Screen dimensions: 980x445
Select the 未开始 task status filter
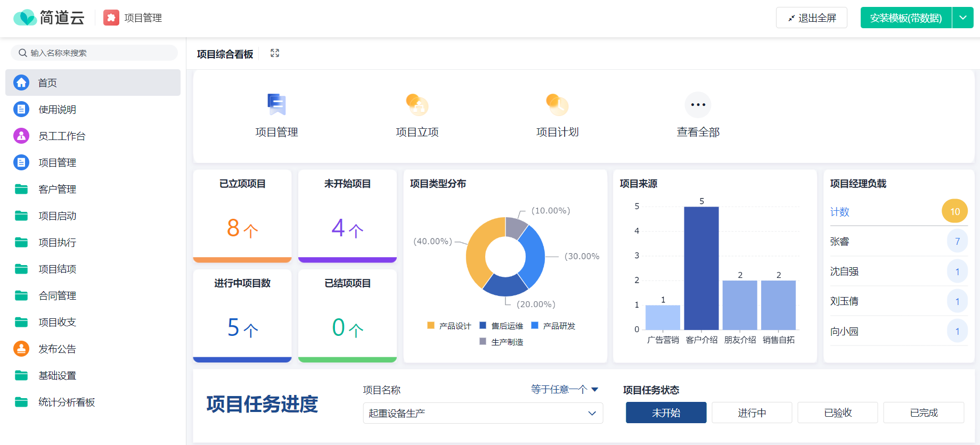pyautogui.click(x=666, y=413)
